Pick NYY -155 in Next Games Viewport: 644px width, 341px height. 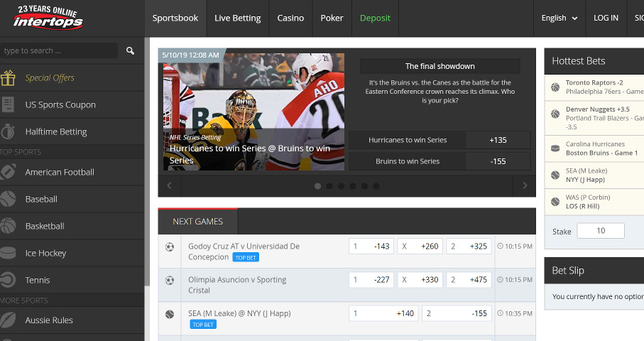(457, 313)
